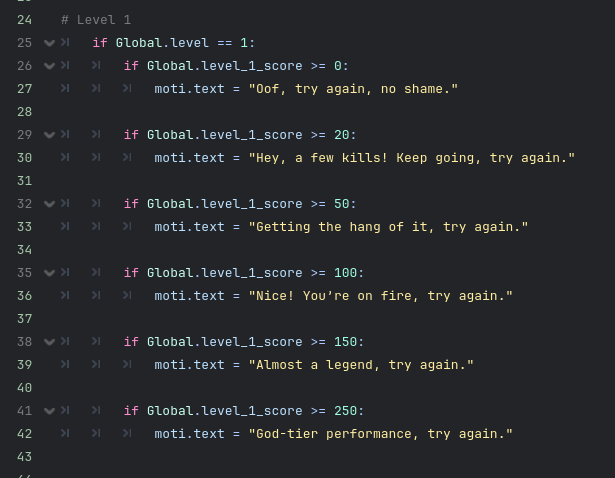615x478 pixels.
Task: Click the number 250 in the condition
Action: click(x=345, y=411)
